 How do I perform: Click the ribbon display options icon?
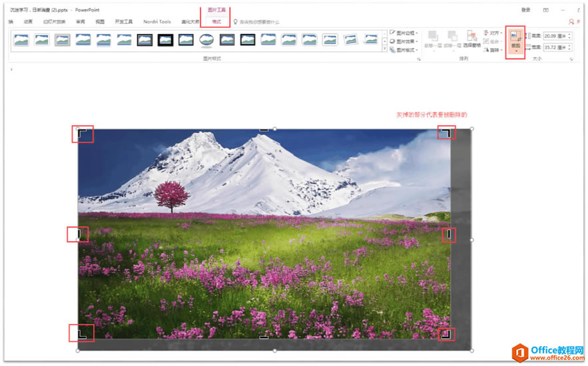point(545,10)
